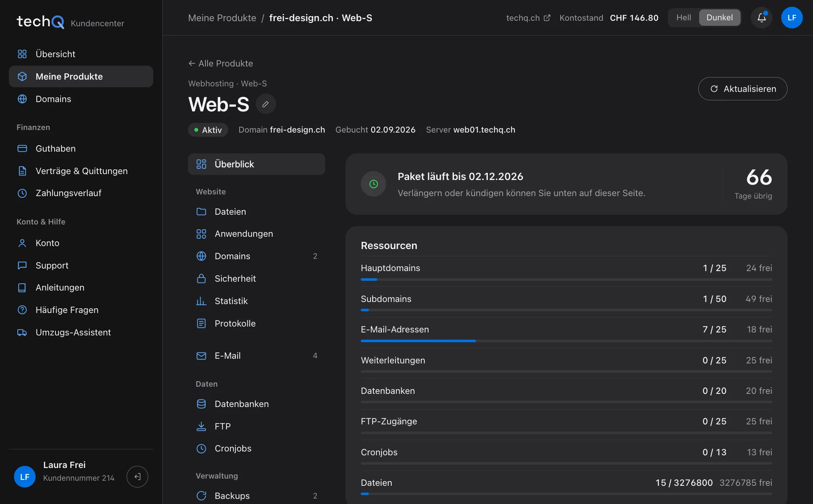Viewport: 813px width, 504px height.
Task: Open Protokolle section
Action: pos(257,324)
